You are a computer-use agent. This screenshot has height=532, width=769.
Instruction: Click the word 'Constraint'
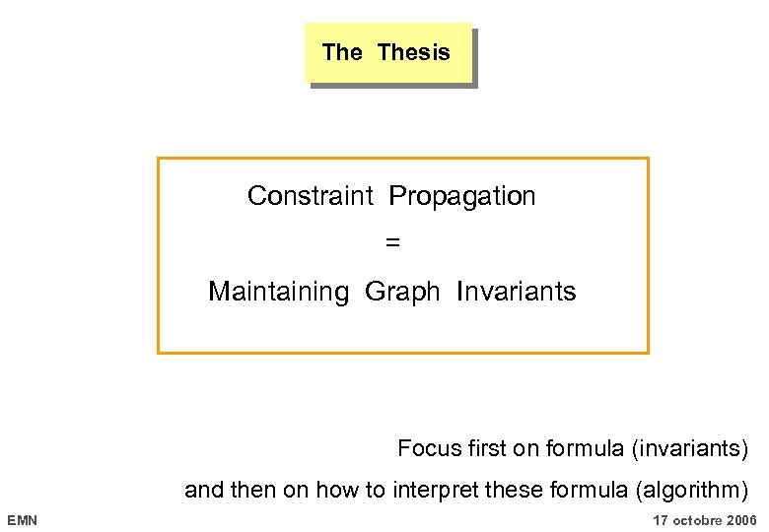tap(311, 196)
